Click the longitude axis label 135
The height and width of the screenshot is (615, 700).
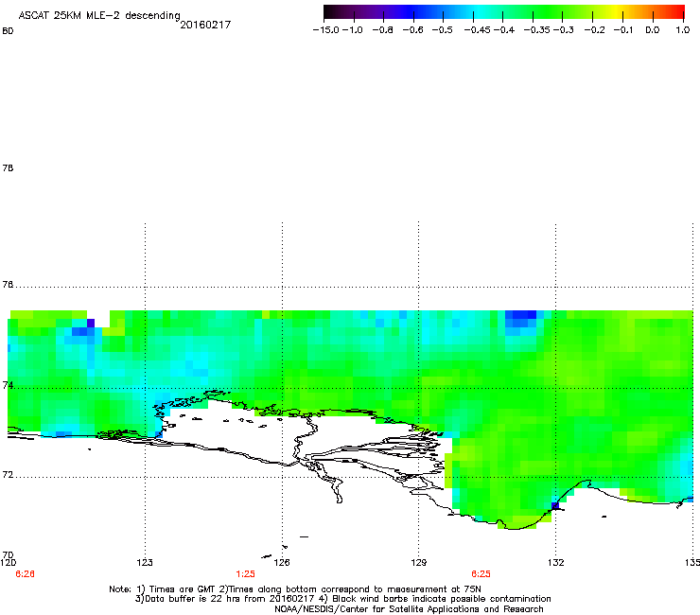(x=692, y=562)
